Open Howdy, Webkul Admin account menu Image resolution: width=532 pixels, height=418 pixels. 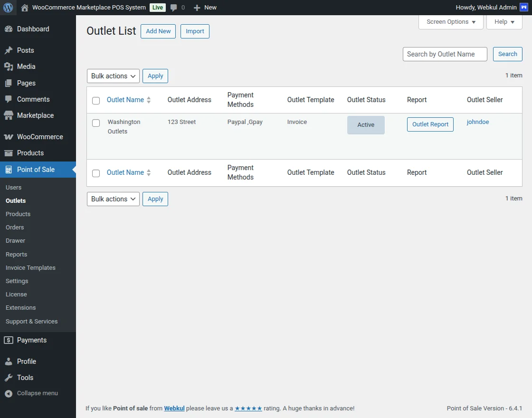[492, 8]
